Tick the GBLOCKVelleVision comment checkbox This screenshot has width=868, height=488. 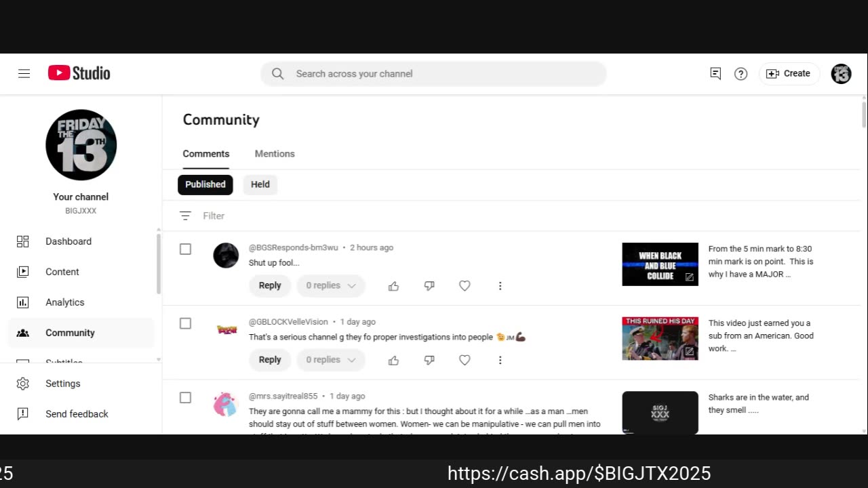tap(185, 323)
